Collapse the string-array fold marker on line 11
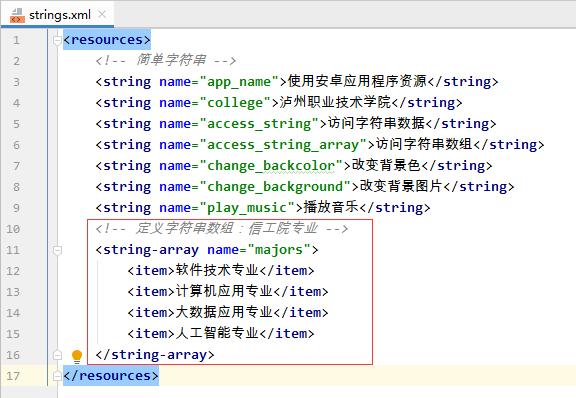576x398 pixels. (57, 250)
